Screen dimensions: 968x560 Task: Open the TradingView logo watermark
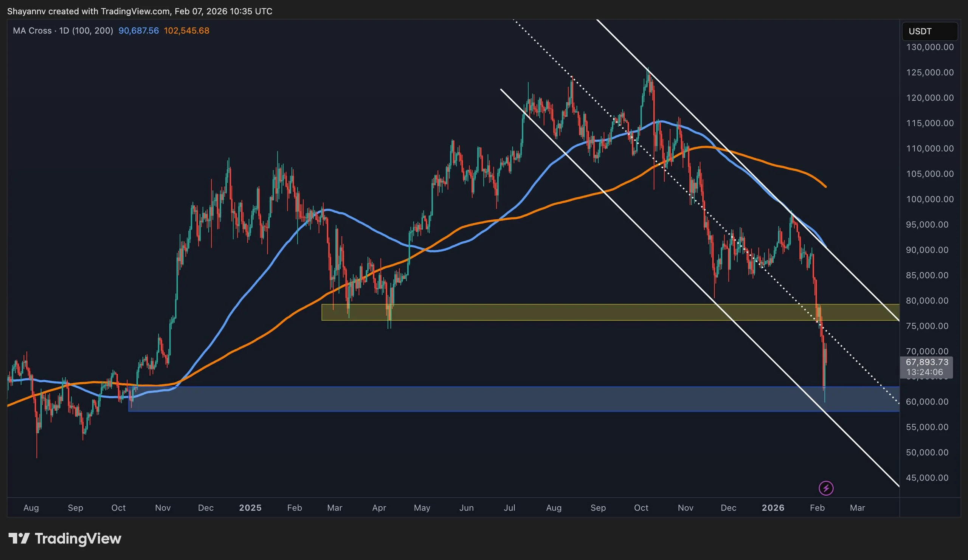(66, 538)
